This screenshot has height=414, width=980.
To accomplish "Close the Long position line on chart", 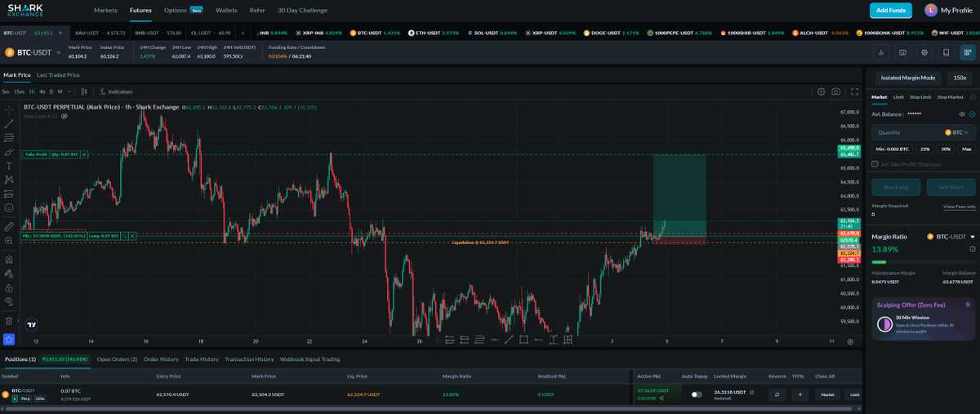I will 132,236.
